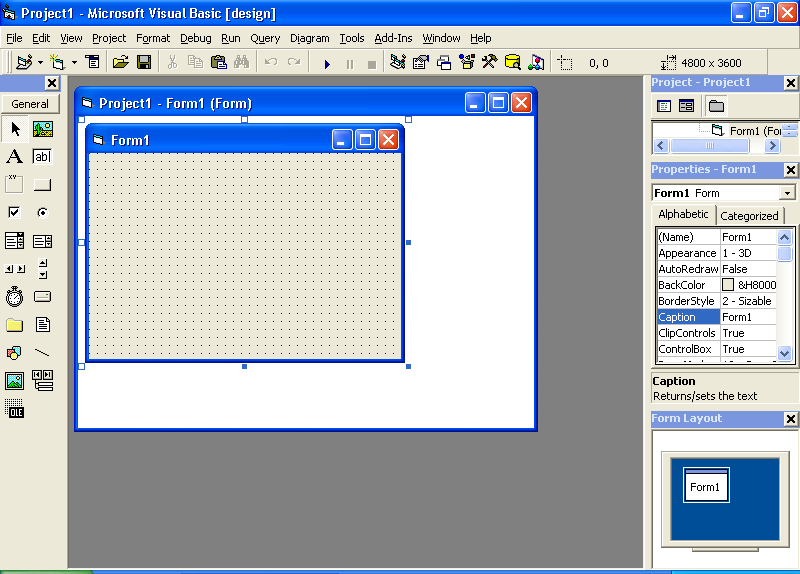Click the Paste toolbar icon
This screenshot has height=574, width=800.
pos(218,62)
